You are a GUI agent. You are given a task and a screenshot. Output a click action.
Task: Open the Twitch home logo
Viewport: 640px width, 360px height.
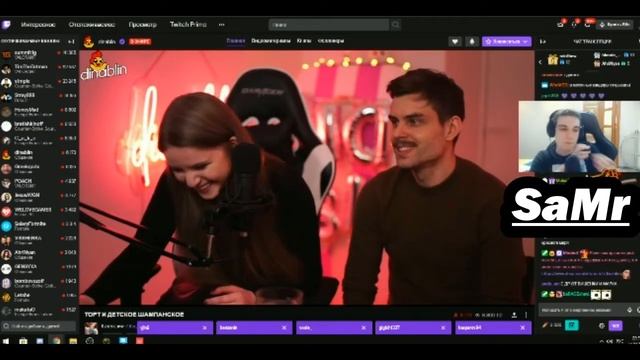click(6, 25)
